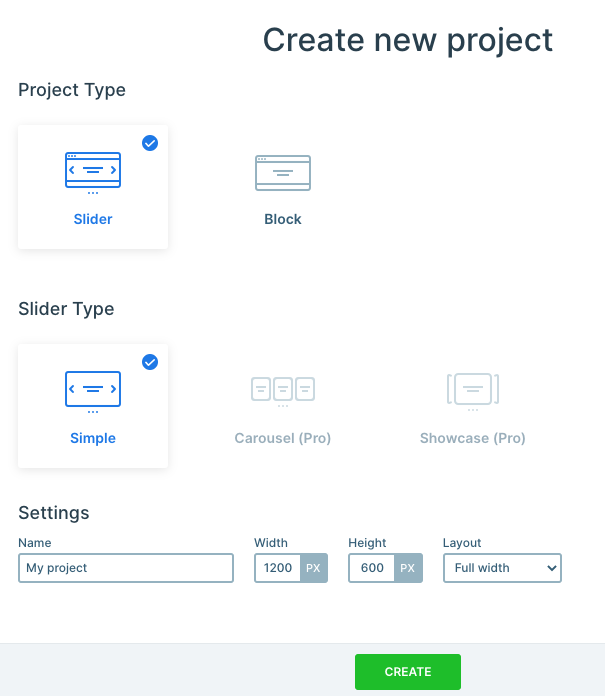Open the Layout dropdown
The height and width of the screenshot is (696, 605).
point(502,568)
